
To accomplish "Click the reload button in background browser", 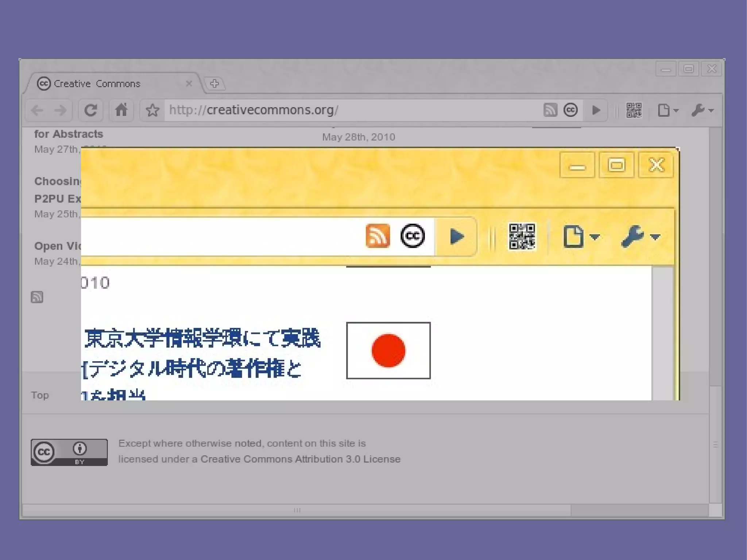I will [90, 110].
